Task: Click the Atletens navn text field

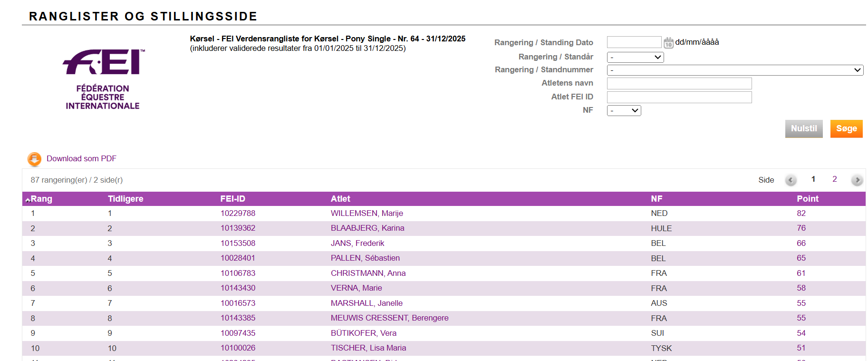Action: tap(679, 84)
